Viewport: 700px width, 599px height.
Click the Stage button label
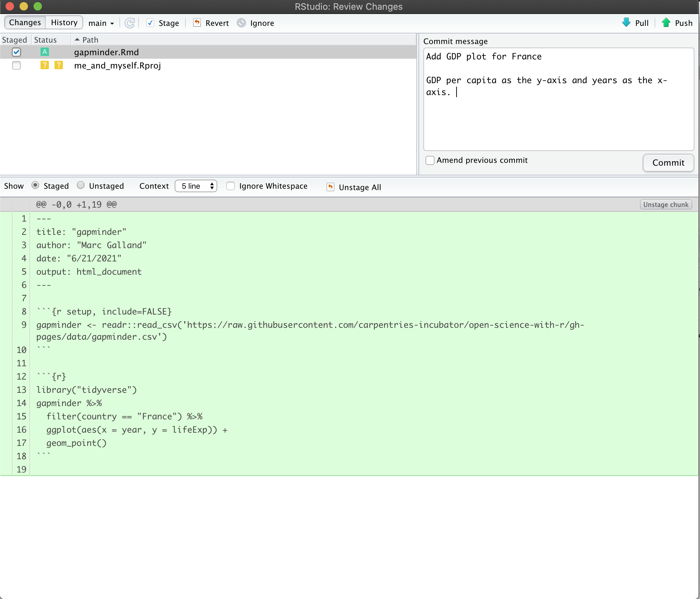(x=169, y=23)
